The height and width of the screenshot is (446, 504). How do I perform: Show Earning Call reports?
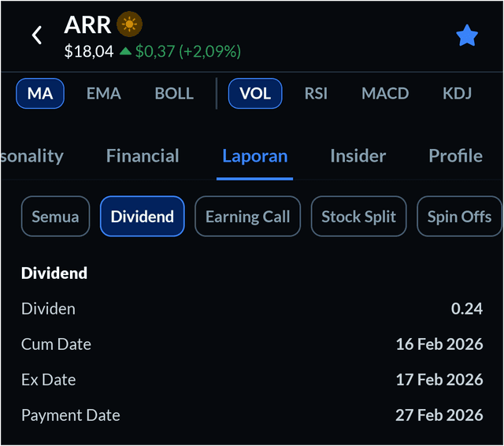(x=247, y=217)
